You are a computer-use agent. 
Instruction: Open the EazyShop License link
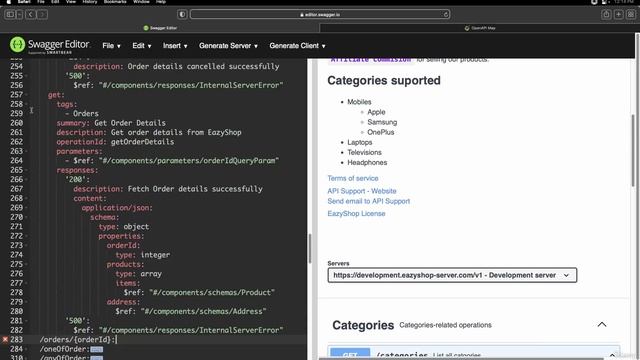point(356,213)
